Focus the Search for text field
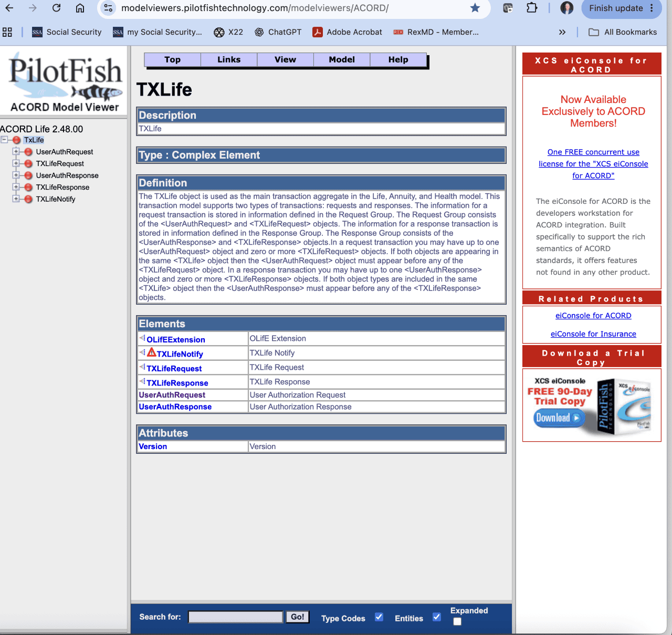Screen dimensions: 672x635 point(236,617)
